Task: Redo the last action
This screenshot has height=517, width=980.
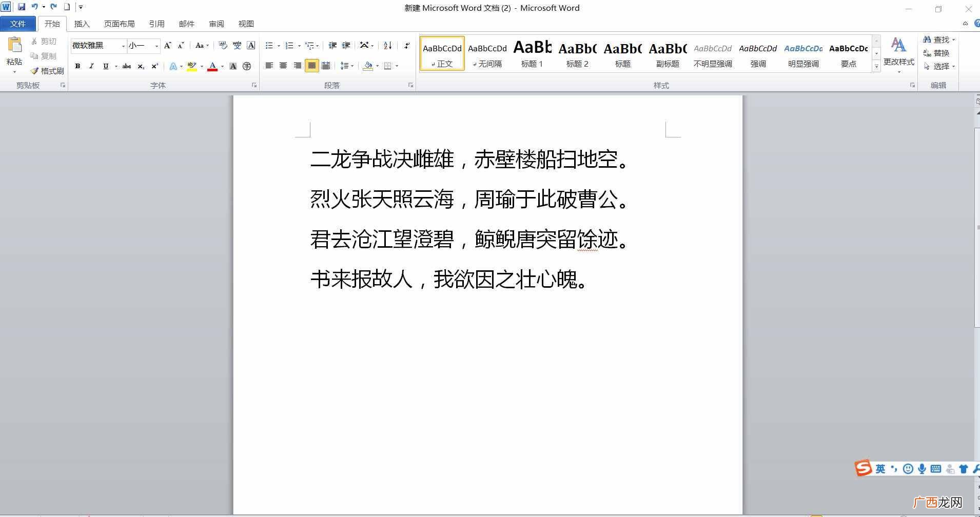Action: [x=53, y=7]
